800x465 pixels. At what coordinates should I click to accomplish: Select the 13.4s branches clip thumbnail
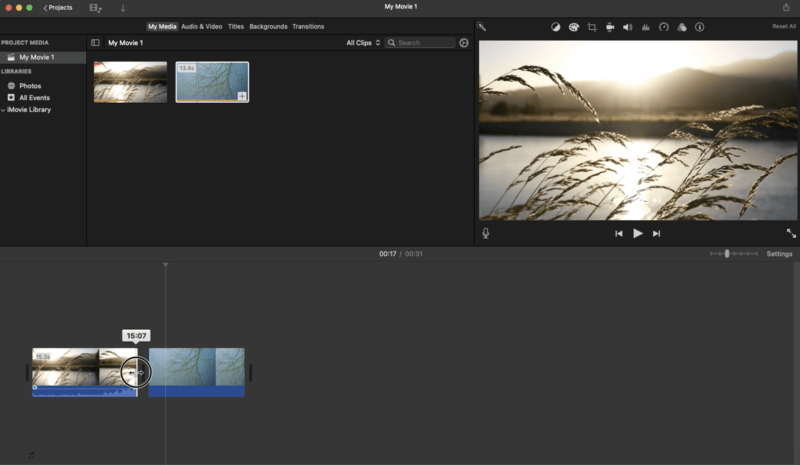coord(212,82)
